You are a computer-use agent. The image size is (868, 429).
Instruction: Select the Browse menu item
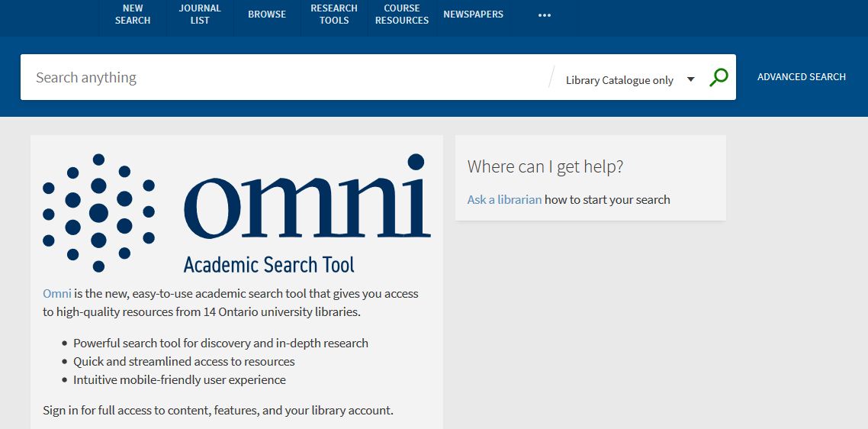(267, 15)
